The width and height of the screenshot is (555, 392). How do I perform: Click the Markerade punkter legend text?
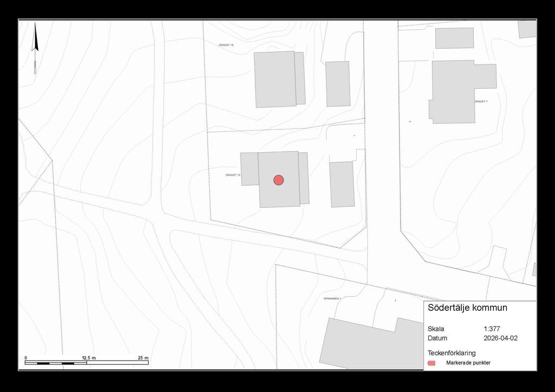coord(468,363)
